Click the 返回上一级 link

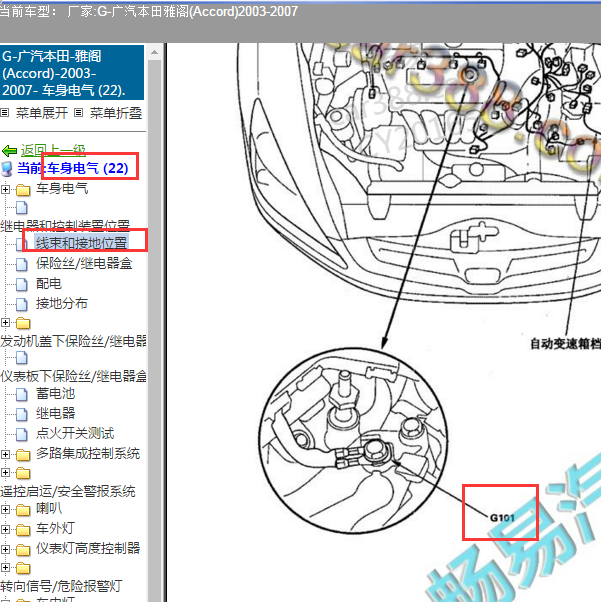point(53,150)
